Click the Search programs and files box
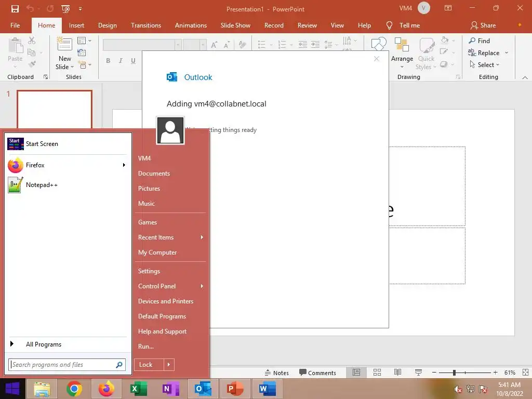 (67, 365)
